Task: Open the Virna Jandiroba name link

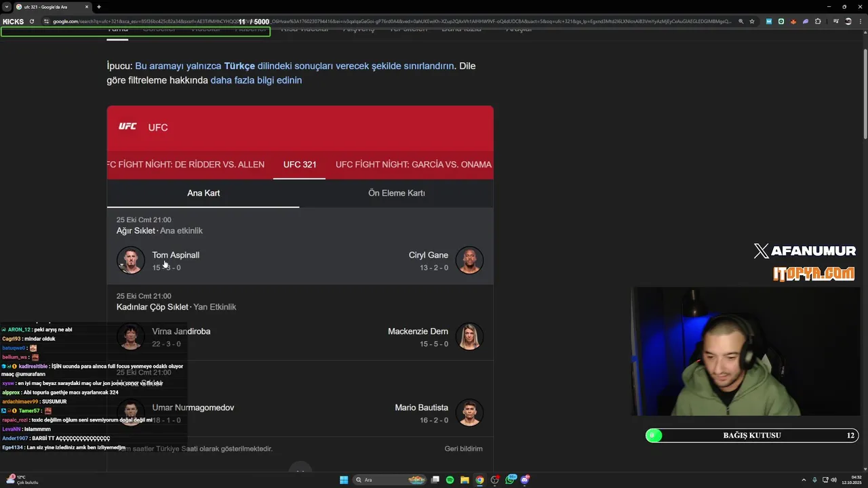Action: [x=181, y=331]
